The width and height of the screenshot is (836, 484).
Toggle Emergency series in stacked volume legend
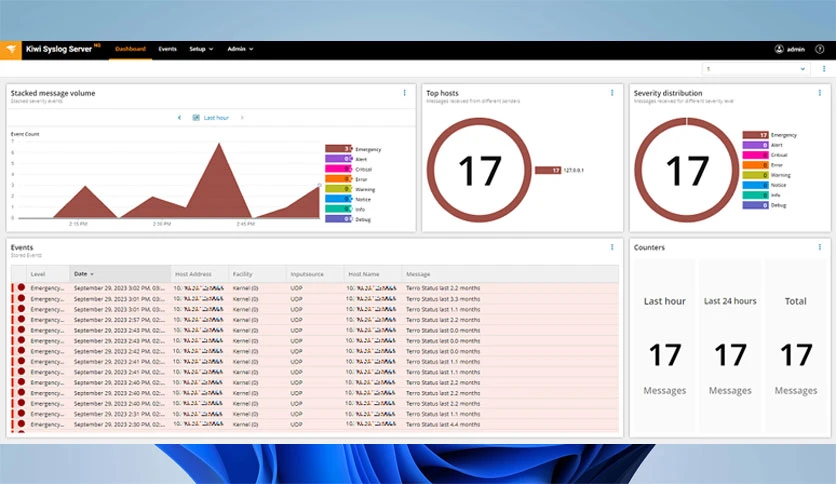coord(353,149)
